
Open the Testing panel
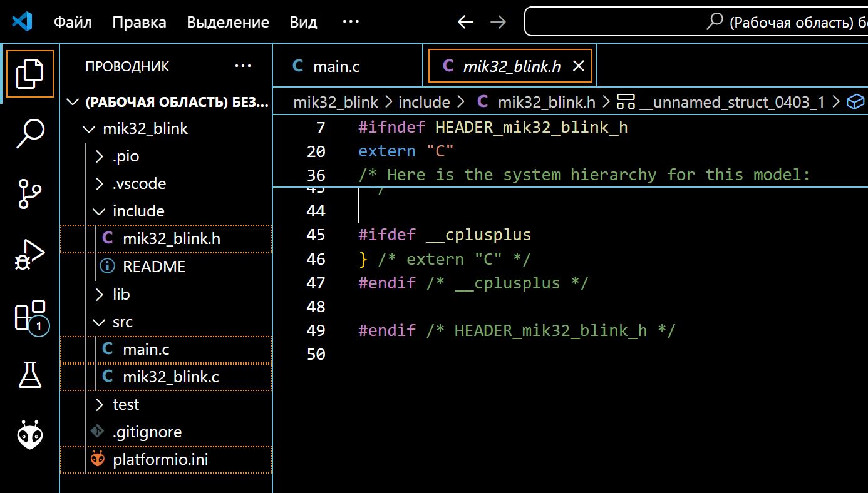[x=29, y=374]
